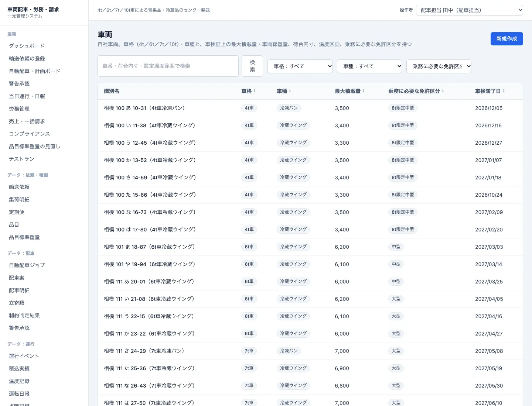Open ダッシュボード in the sidebar

(27, 46)
